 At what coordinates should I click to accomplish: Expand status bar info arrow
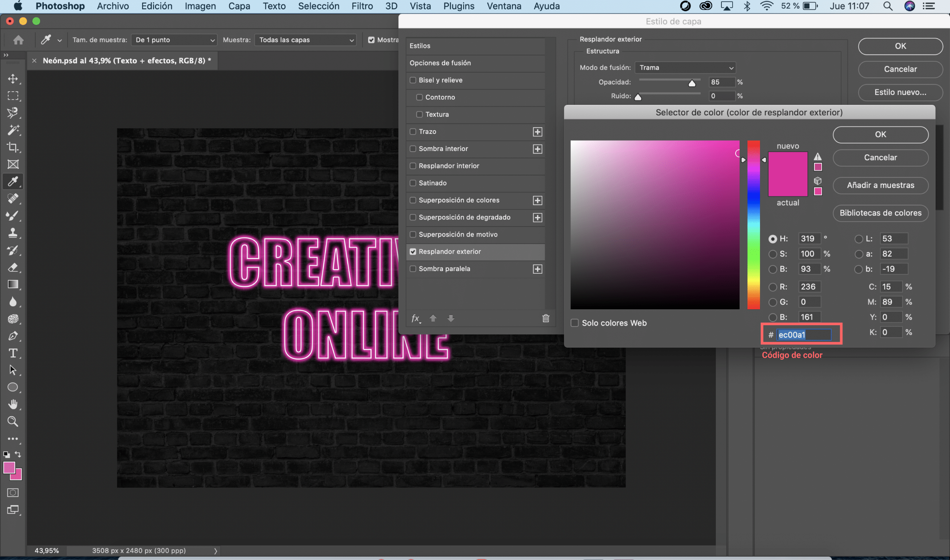coord(216,551)
